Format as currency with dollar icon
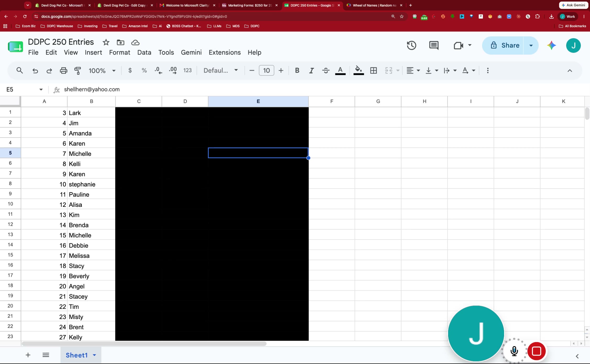The height and width of the screenshot is (364, 590). pyautogui.click(x=130, y=70)
